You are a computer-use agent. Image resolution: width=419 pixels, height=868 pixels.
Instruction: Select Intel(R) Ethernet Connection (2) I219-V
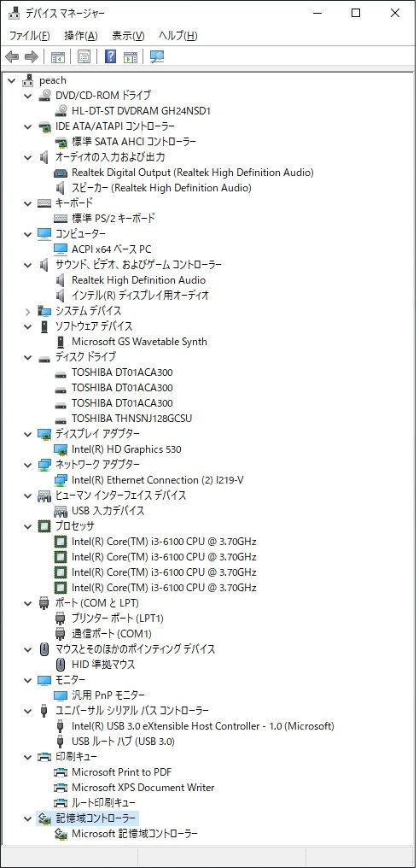point(158,480)
